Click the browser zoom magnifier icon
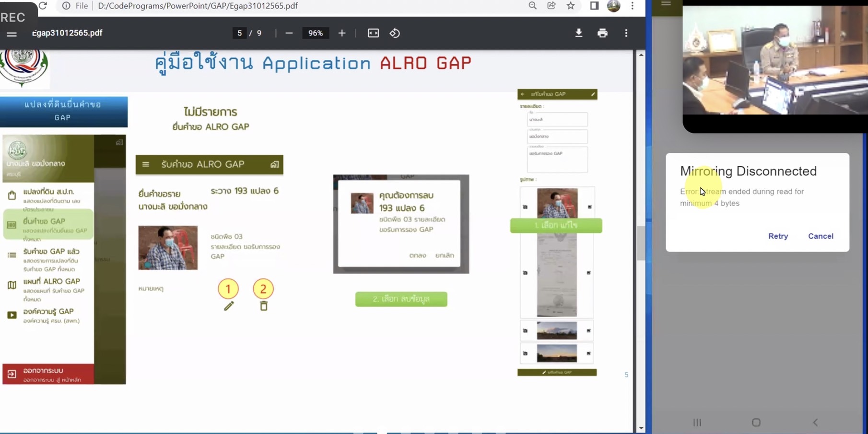This screenshot has height=434, width=868. click(x=532, y=6)
